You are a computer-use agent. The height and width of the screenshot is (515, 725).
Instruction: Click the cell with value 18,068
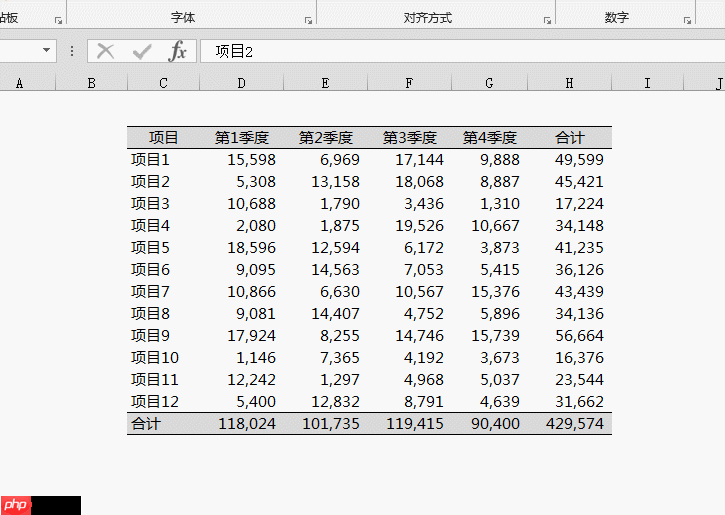point(409,182)
